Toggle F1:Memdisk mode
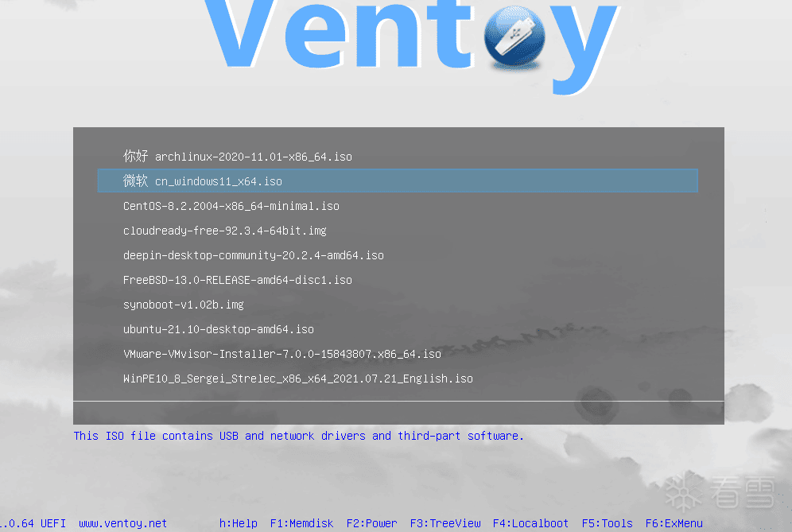792x532 pixels. point(301,523)
